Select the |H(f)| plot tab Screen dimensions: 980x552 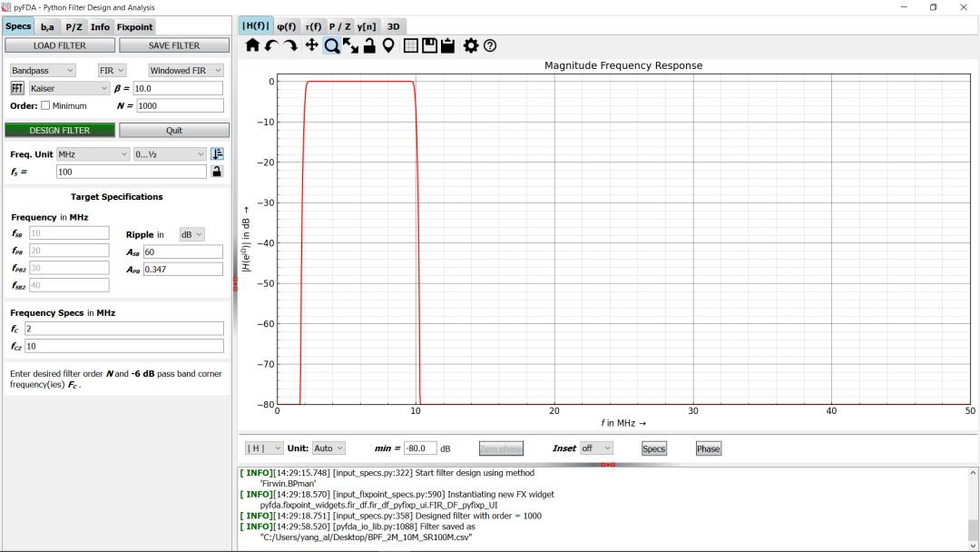click(x=256, y=25)
